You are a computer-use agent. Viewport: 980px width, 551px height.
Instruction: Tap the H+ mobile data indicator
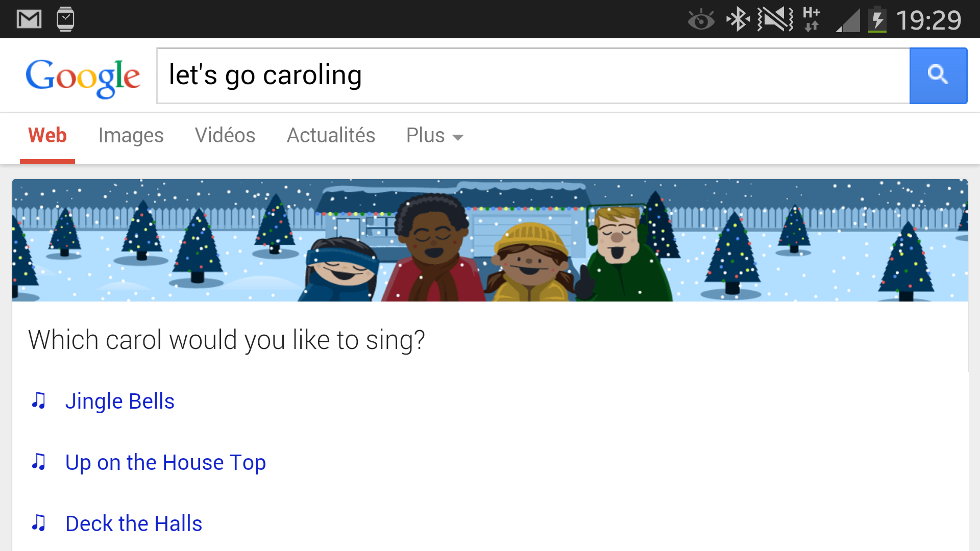[x=812, y=19]
